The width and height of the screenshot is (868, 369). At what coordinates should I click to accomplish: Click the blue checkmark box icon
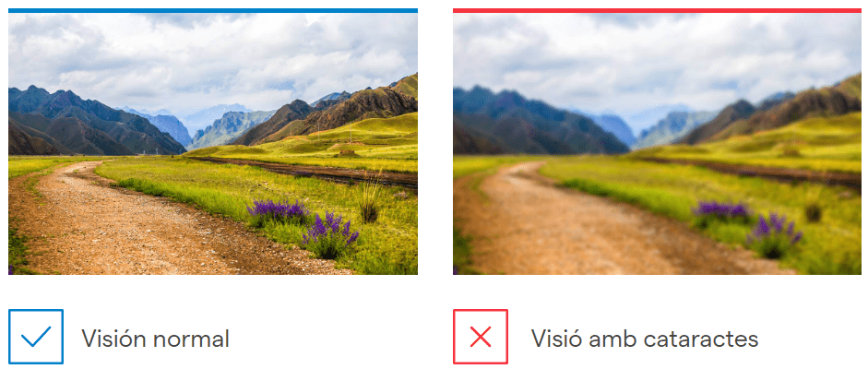coord(36,337)
